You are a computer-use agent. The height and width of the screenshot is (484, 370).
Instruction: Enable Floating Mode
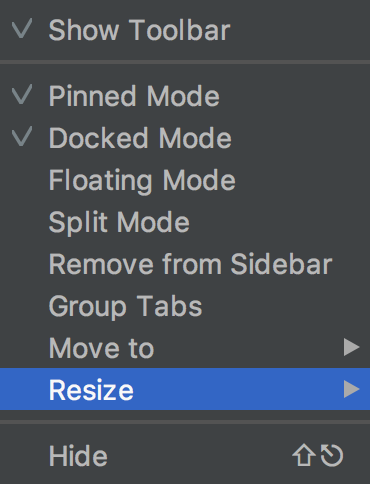point(185,180)
